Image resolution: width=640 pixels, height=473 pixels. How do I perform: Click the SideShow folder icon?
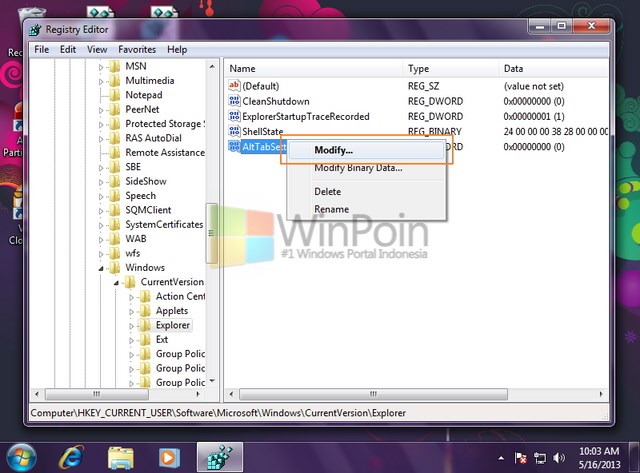[x=115, y=181]
